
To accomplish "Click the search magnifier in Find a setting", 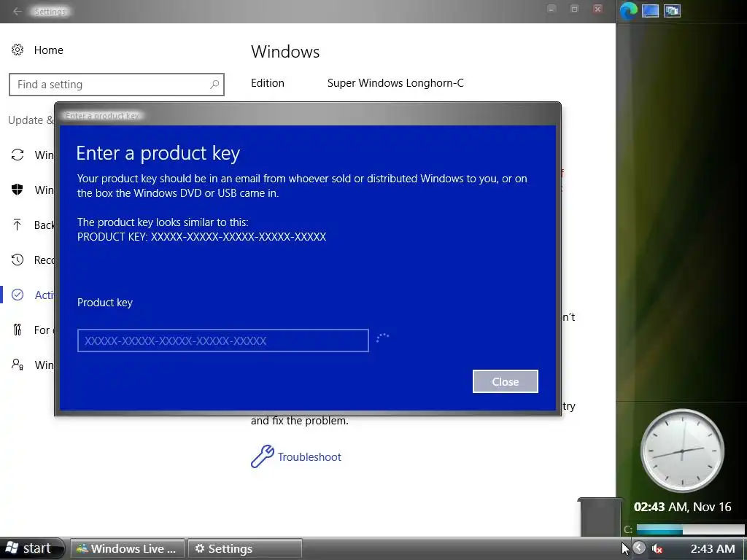I will (214, 85).
